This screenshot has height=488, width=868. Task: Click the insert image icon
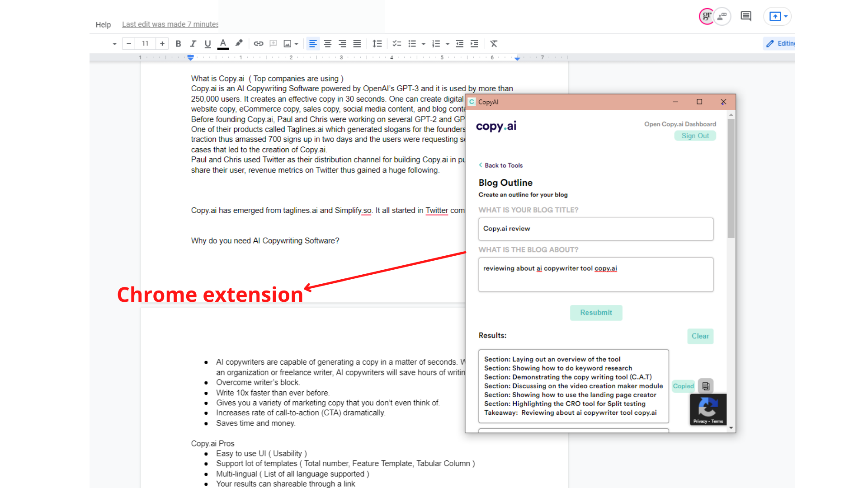point(287,44)
